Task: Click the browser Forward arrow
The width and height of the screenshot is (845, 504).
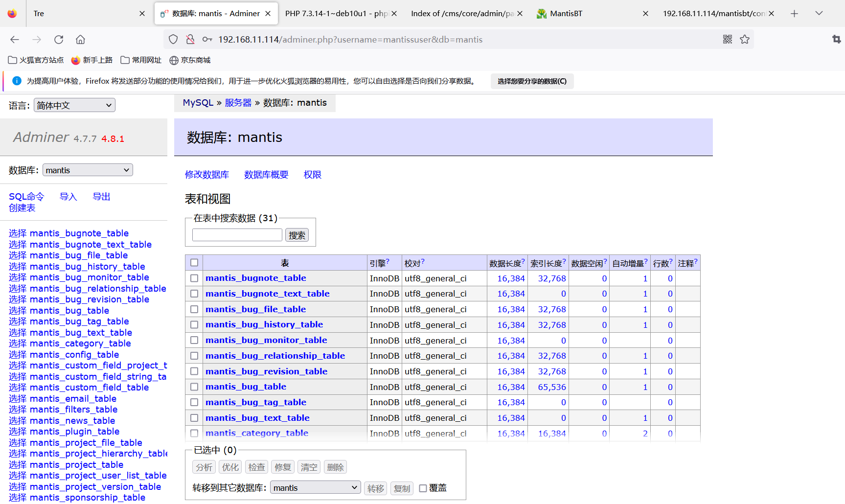Action: point(37,40)
